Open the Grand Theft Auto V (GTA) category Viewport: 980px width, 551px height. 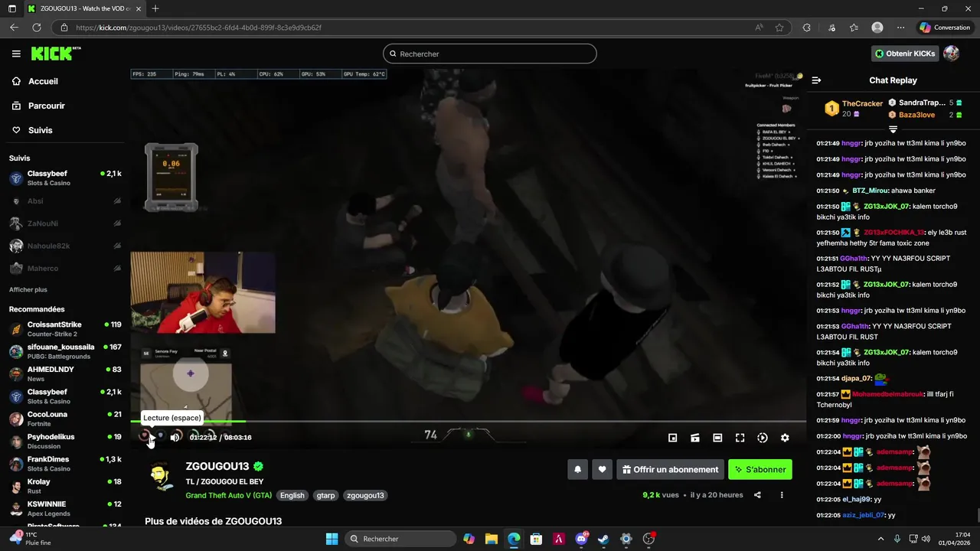coord(228,495)
